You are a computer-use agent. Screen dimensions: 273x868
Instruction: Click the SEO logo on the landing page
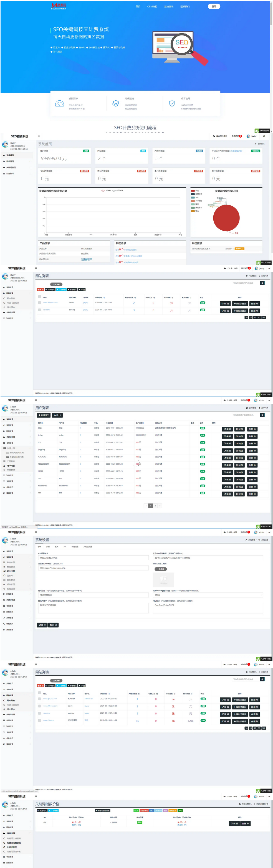(x=59, y=6)
